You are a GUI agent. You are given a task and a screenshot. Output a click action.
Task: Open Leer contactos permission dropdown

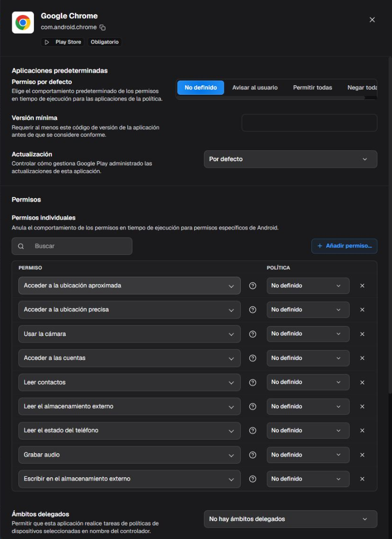click(x=129, y=382)
